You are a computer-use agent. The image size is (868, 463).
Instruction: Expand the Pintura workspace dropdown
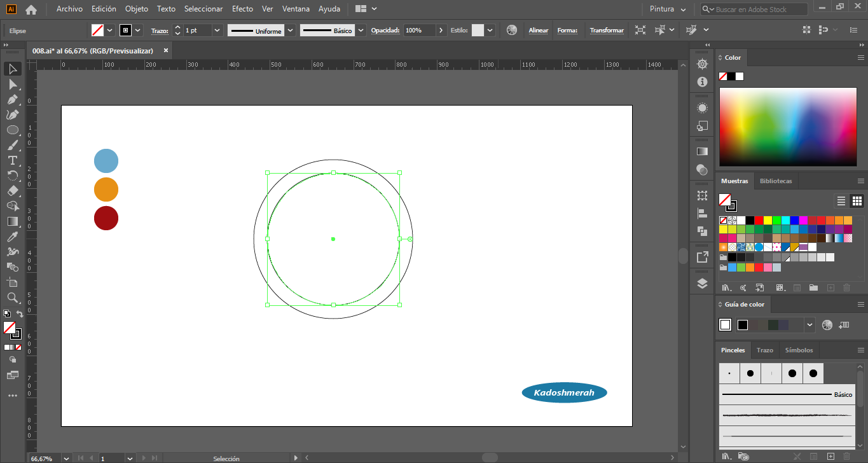coord(683,10)
